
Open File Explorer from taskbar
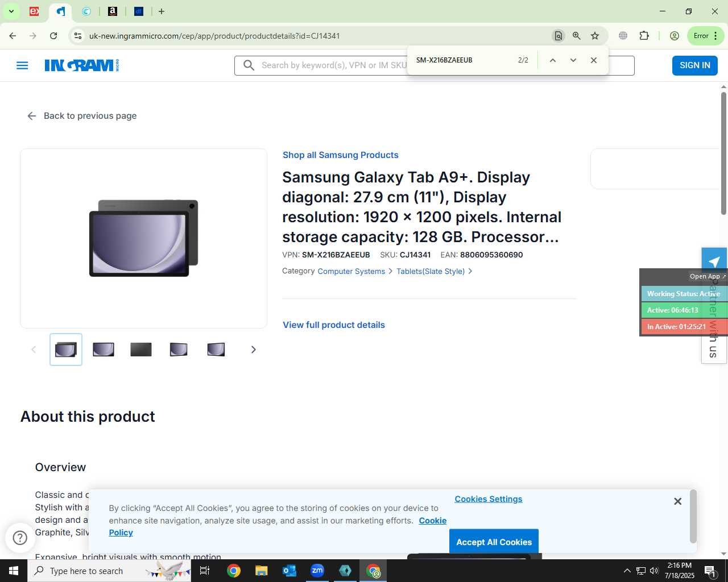[261, 571]
